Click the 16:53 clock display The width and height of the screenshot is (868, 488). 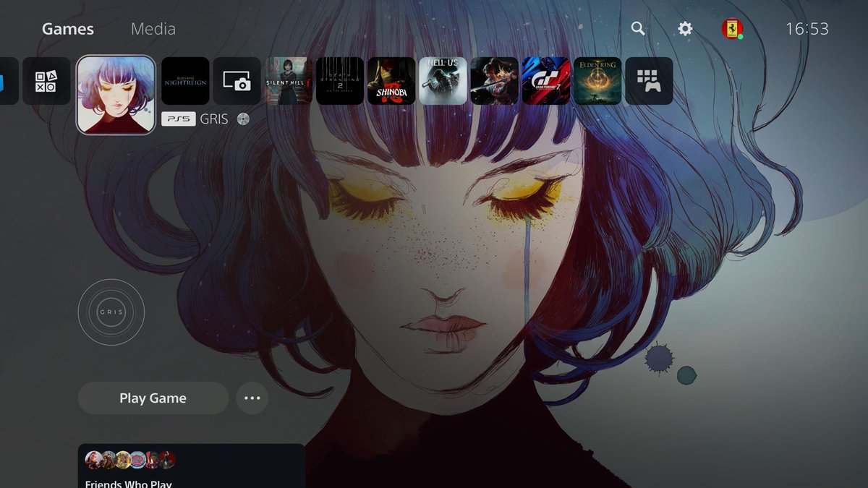(807, 29)
